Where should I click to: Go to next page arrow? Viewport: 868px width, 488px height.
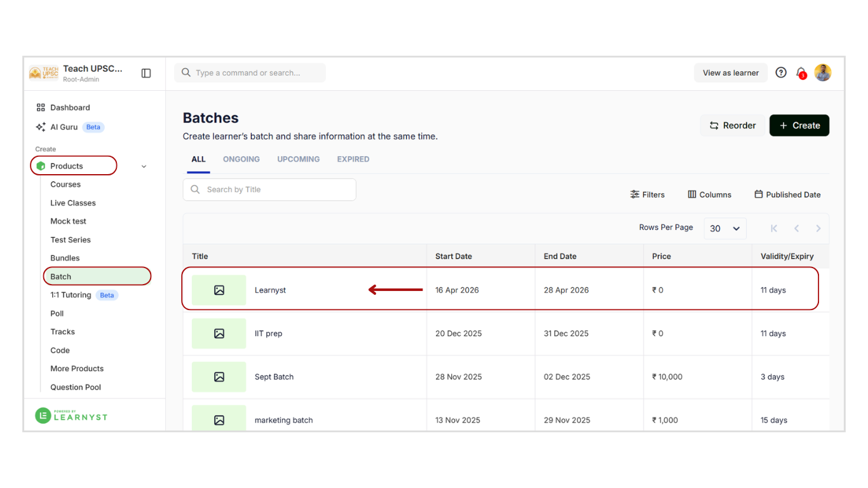pos(818,228)
